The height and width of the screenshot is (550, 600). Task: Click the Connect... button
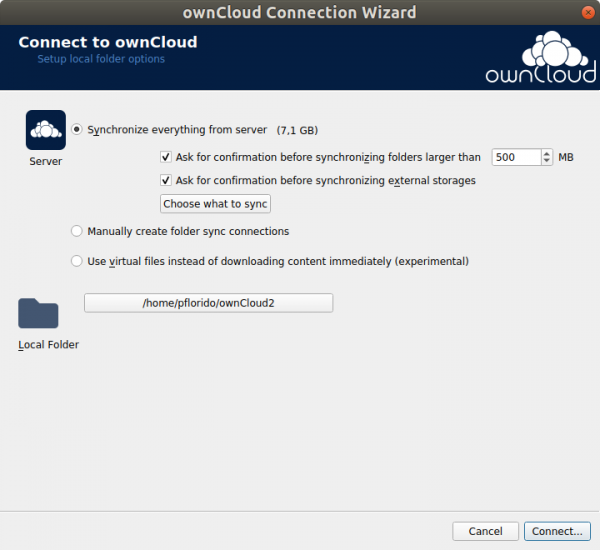click(557, 531)
